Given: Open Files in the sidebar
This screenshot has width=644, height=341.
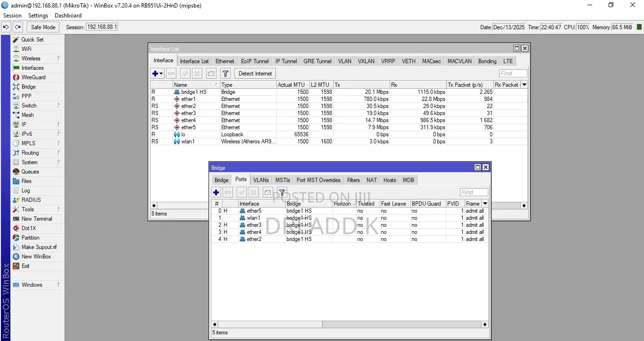Looking at the screenshot, I should click(26, 181).
